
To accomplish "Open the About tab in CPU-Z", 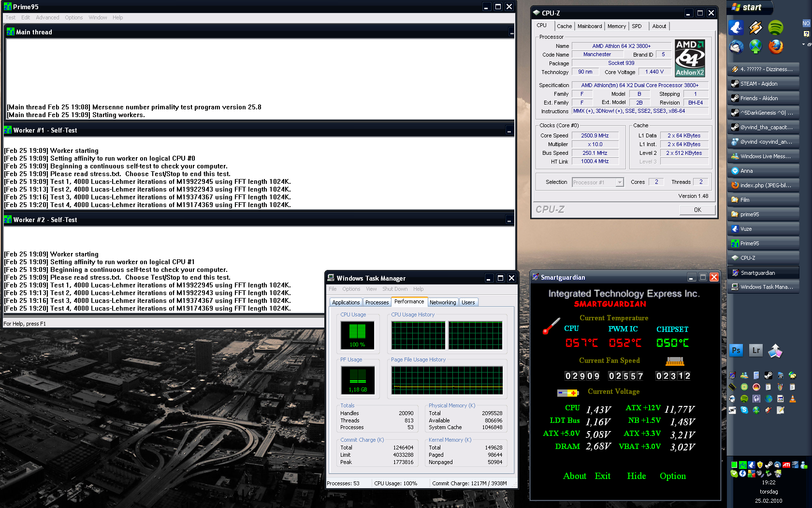I will [659, 26].
